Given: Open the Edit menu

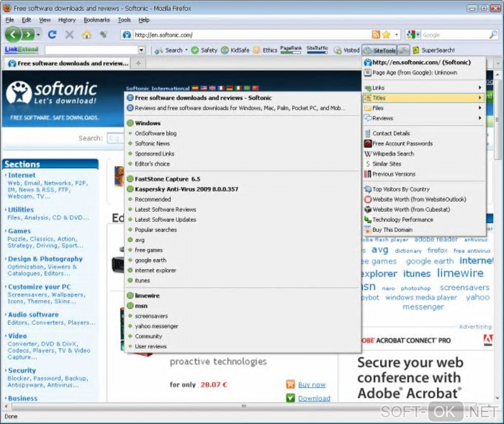Looking at the screenshot, I should pyautogui.click(x=26, y=20).
